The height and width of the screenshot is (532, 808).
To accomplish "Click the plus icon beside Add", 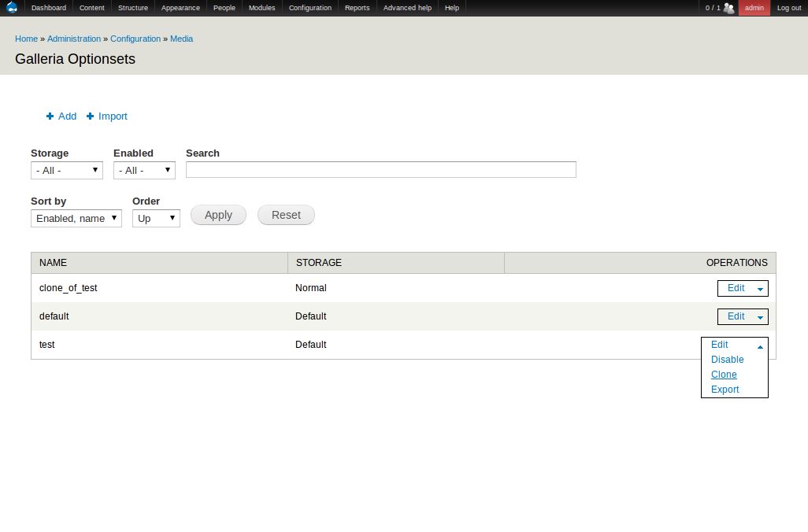I will coord(50,116).
